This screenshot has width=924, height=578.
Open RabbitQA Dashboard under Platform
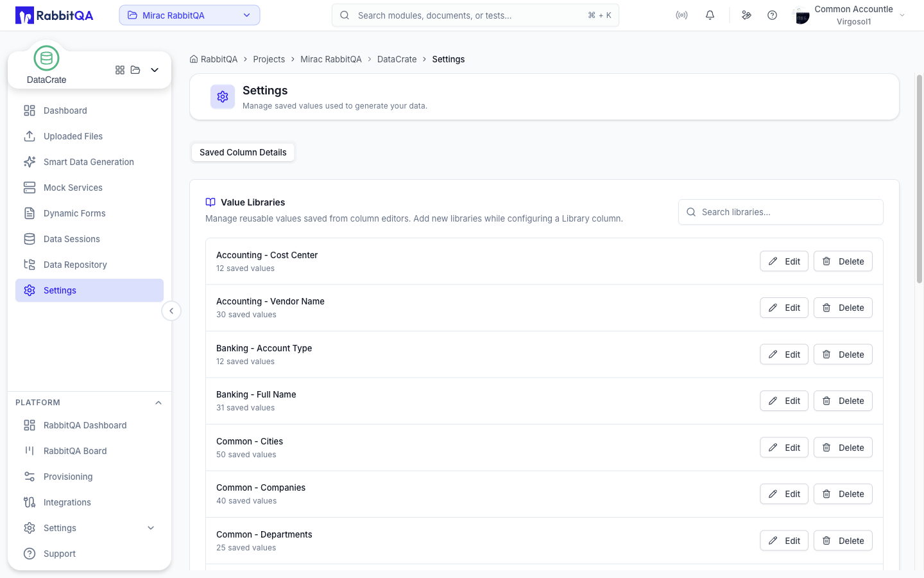point(89,425)
